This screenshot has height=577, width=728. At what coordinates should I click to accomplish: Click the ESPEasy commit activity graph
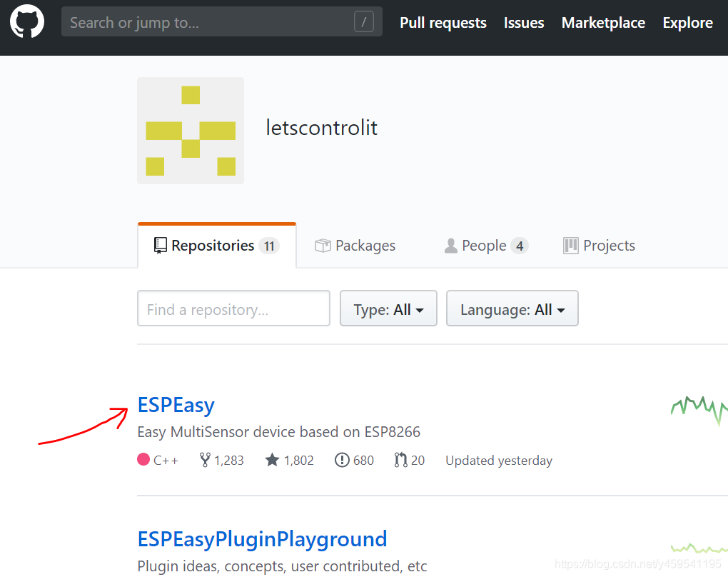click(699, 411)
